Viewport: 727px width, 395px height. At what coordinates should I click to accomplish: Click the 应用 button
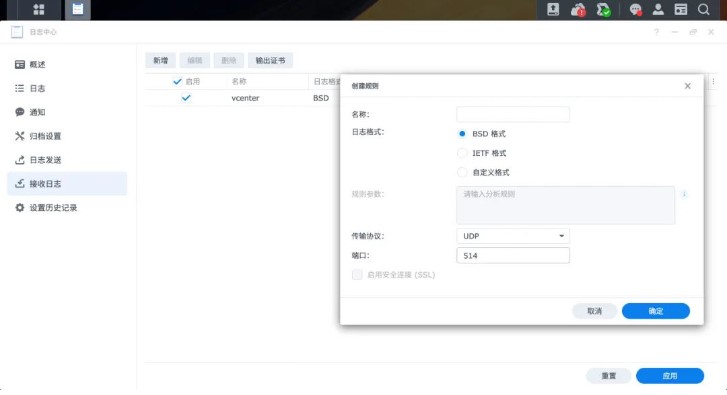coord(670,376)
